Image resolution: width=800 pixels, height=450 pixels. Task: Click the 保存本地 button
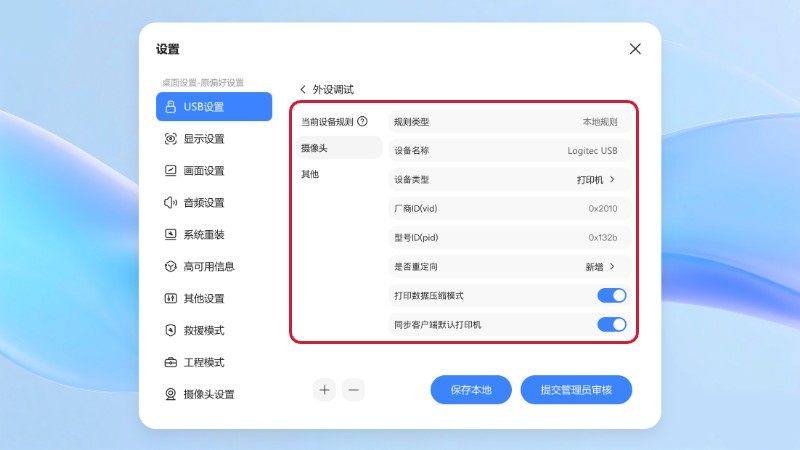point(471,390)
